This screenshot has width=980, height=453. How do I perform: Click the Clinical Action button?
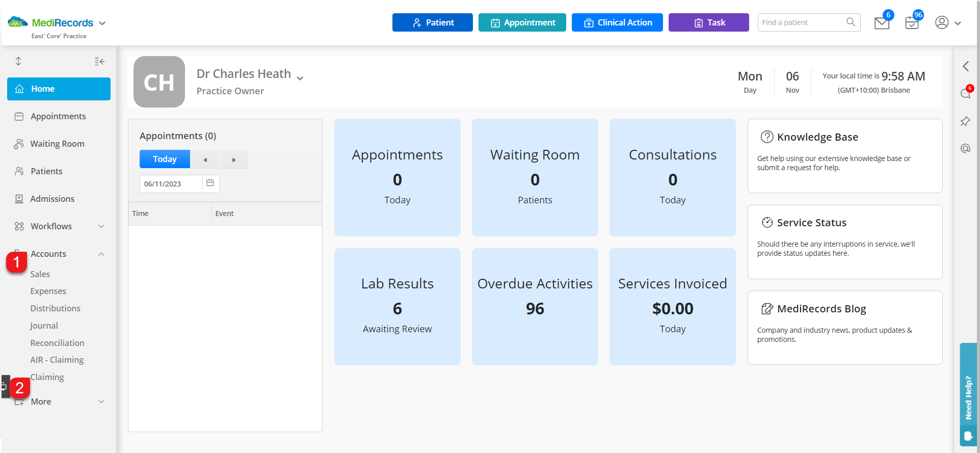point(617,22)
